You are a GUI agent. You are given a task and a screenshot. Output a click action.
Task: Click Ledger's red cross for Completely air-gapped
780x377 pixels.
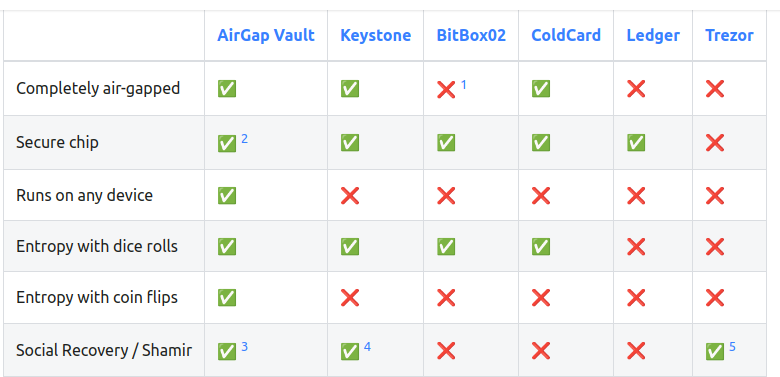(x=636, y=89)
